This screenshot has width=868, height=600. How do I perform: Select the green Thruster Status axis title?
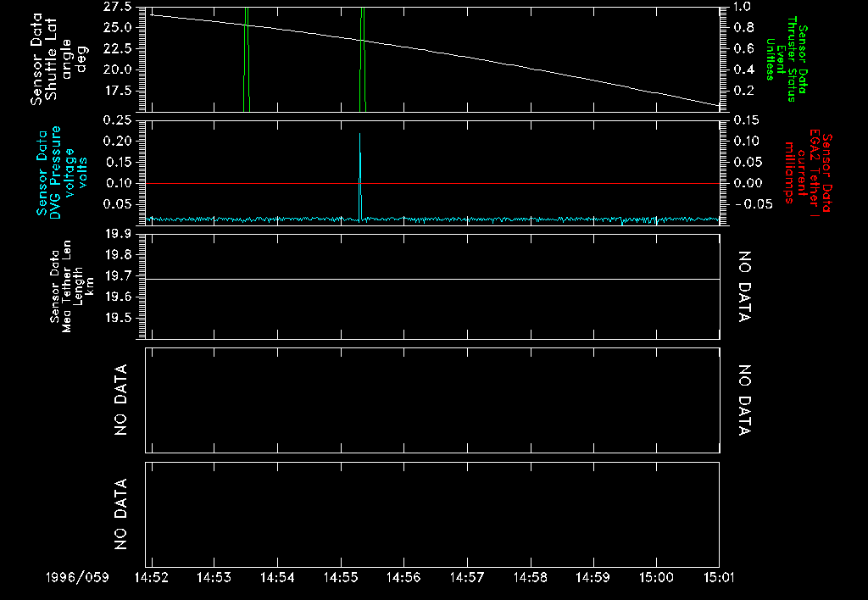tap(787, 58)
